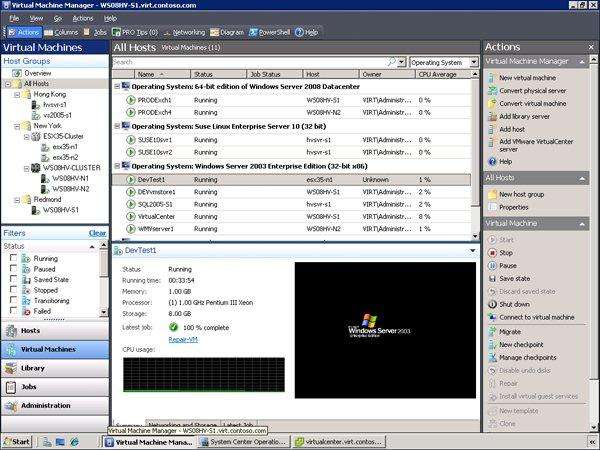Click the New virtual machine action icon
The width and height of the screenshot is (600, 450).
point(490,77)
